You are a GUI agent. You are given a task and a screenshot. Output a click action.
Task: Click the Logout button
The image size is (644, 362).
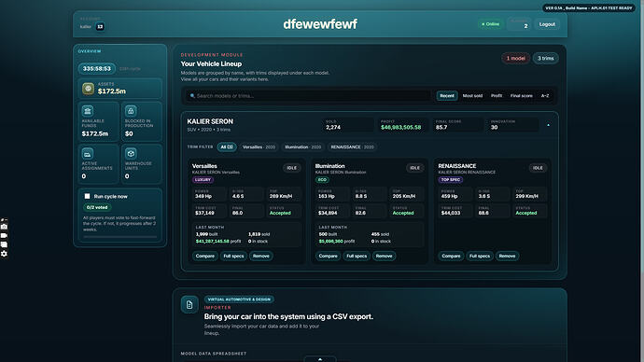pos(547,24)
